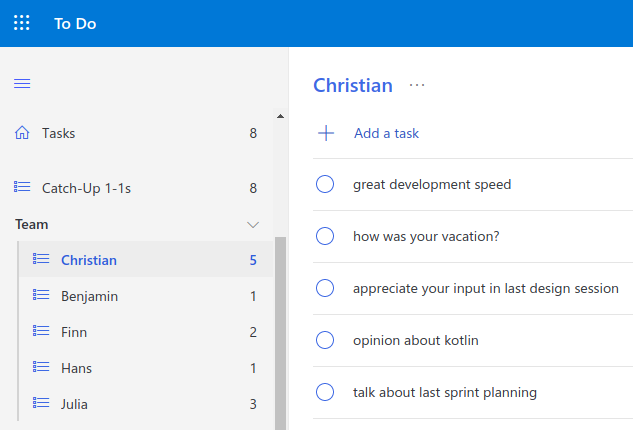Click the list icon beside Julia

(x=41, y=403)
